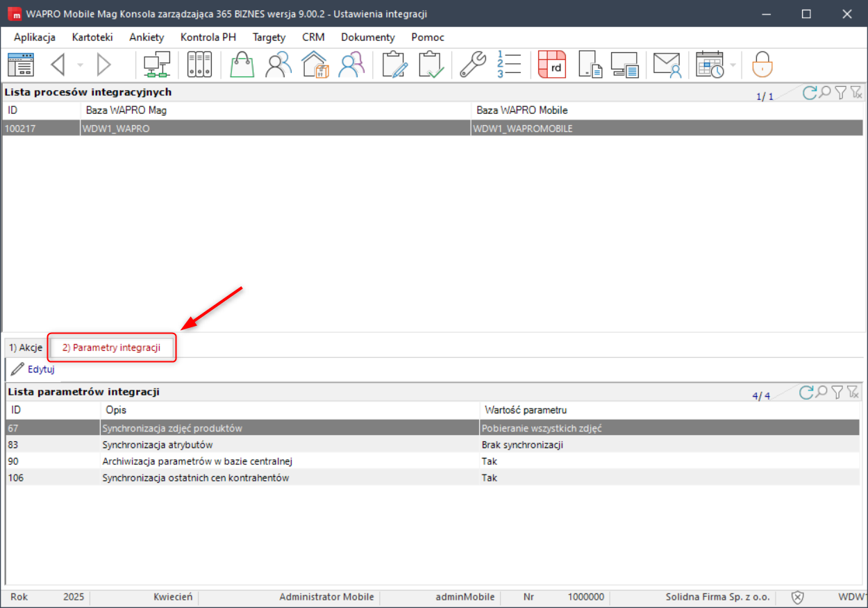Search the integration parameters list

point(821,393)
